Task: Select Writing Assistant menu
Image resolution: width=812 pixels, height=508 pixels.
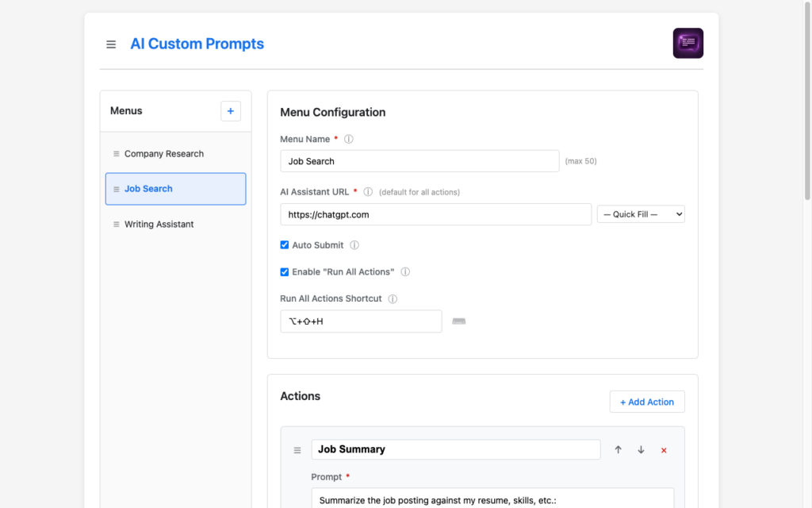Action: tap(175, 225)
